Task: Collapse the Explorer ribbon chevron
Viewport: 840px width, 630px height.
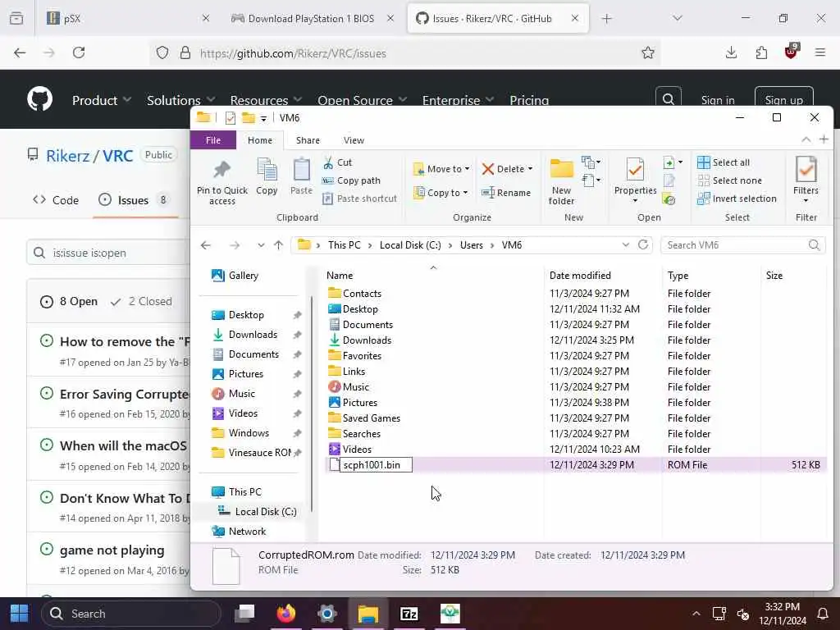Action: tap(806, 139)
